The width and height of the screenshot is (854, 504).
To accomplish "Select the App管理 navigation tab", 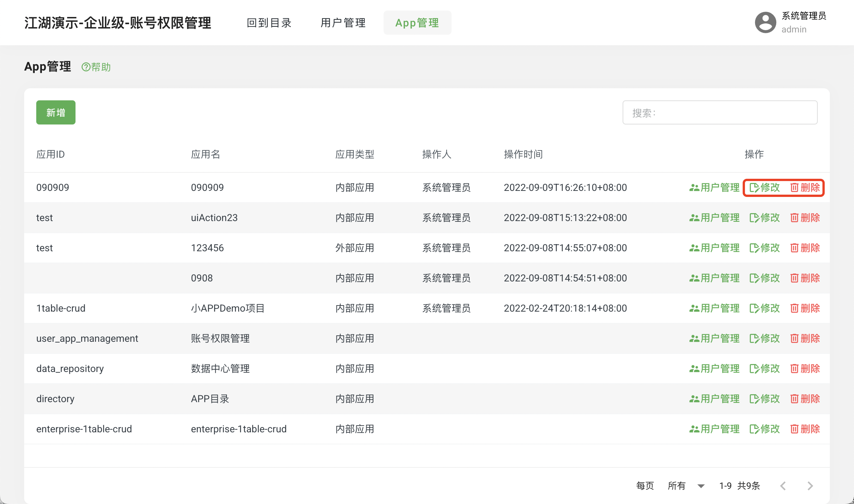I will (417, 23).
